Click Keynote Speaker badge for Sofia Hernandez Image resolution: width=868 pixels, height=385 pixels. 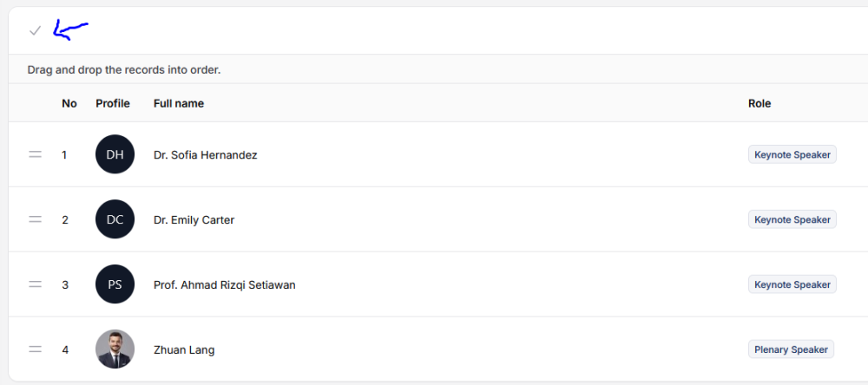coord(792,154)
